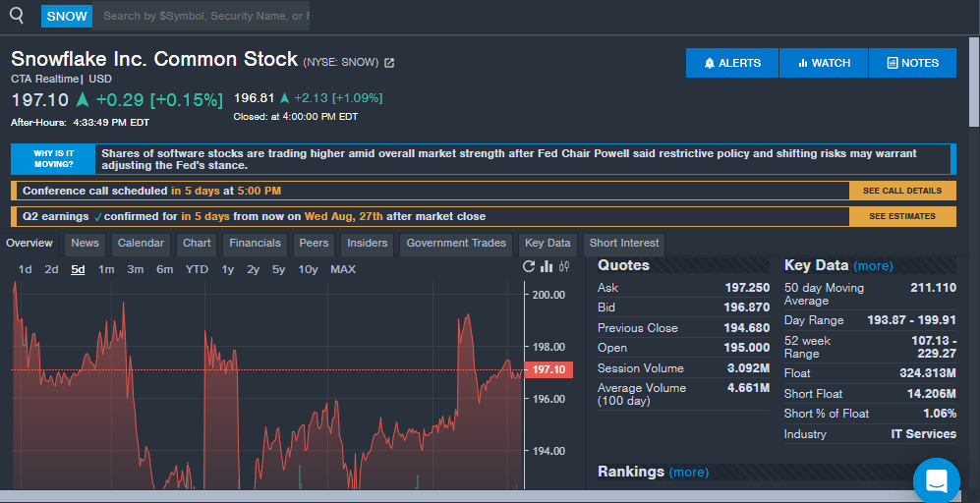This screenshot has width=980, height=503.
Task: Open the Peers tab
Action: (x=314, y=243)
